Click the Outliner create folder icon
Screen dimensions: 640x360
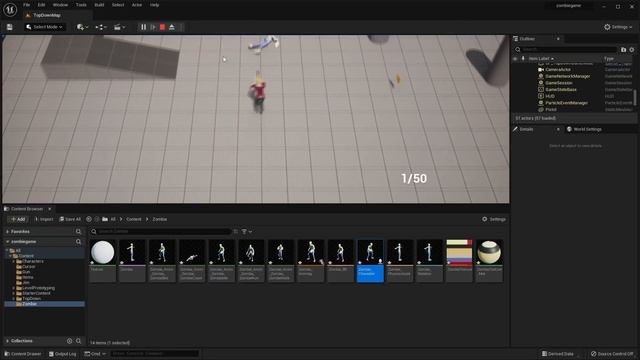pos(623,49)
